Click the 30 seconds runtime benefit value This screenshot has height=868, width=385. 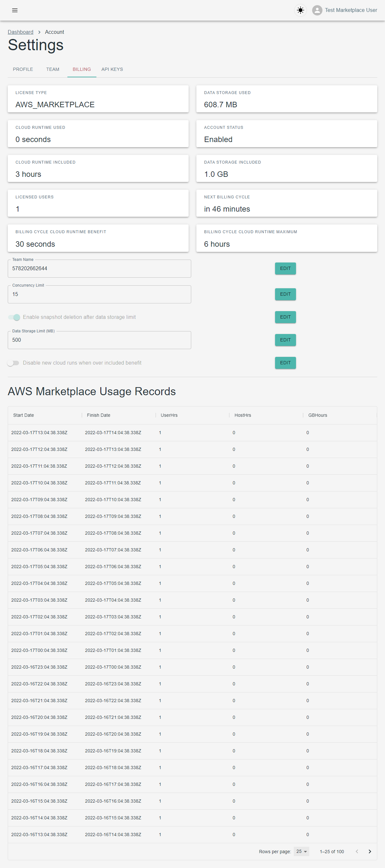[35, 244]
